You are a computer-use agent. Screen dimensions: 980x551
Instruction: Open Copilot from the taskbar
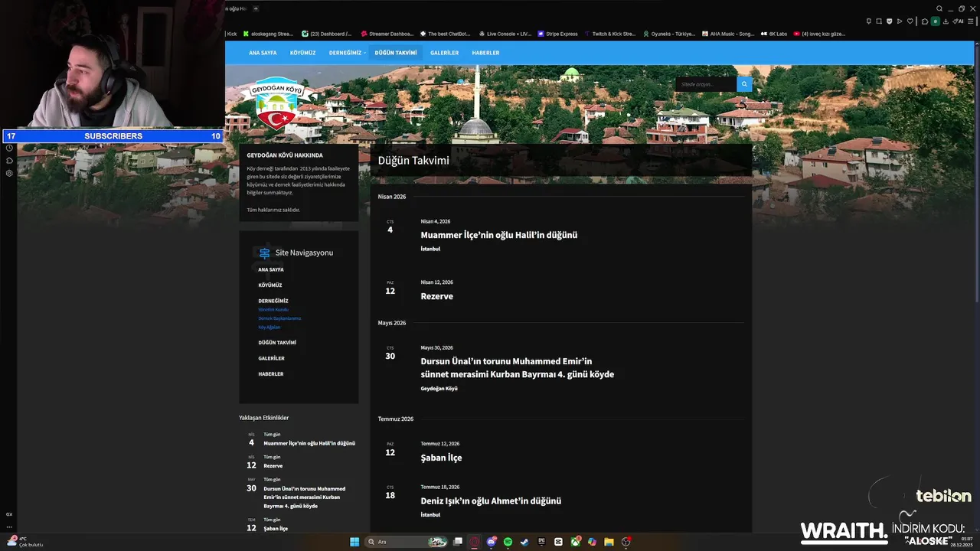coord(592,542)
